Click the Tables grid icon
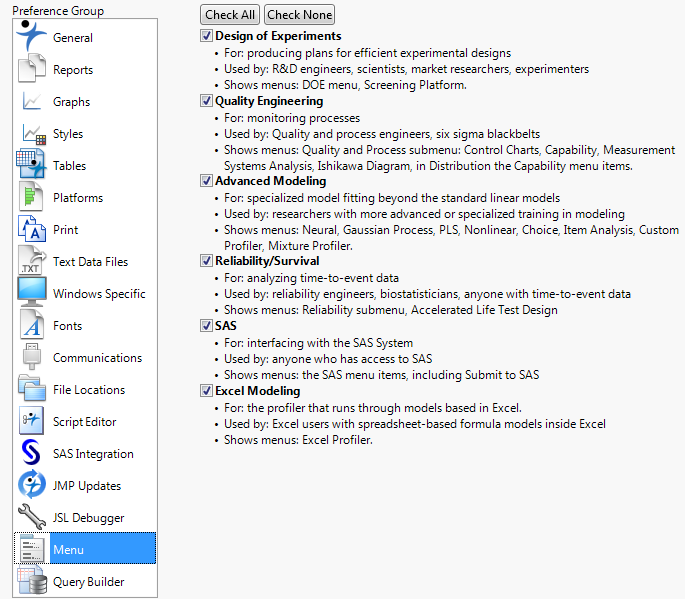Screen dimensions: 685x599 tap(32, 165)
